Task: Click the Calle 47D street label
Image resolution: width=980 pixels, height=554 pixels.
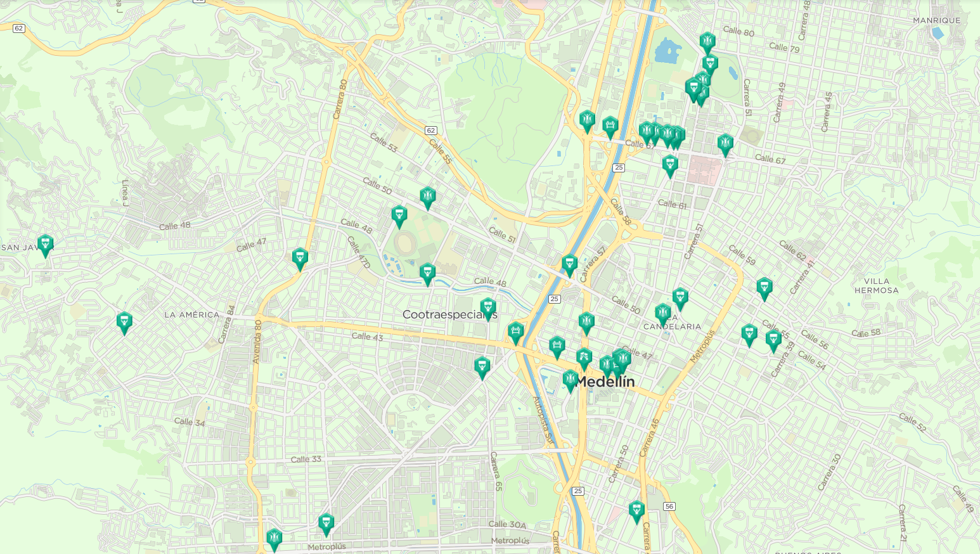Action: tap(358, 252)
